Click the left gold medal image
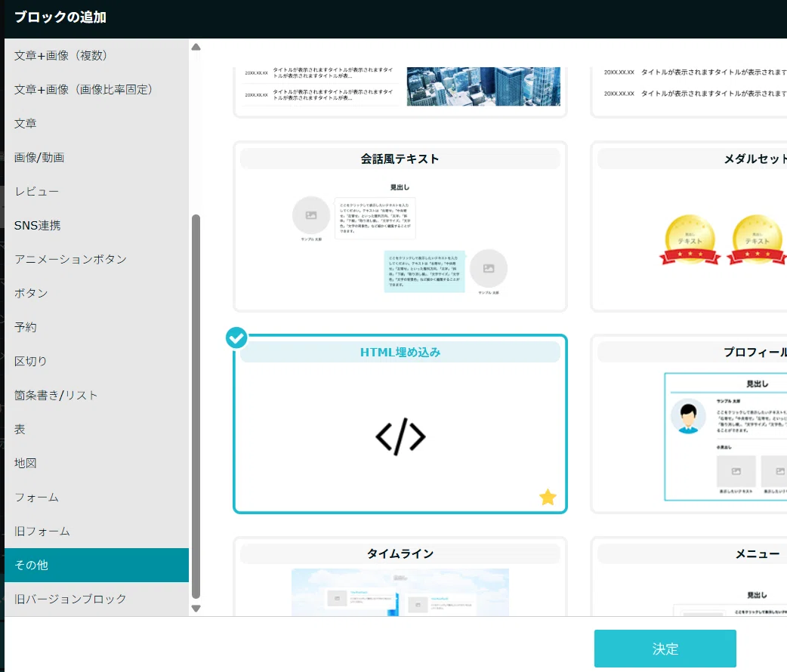The width and height of the screenshot is (787, 672). tap(690, 240)
